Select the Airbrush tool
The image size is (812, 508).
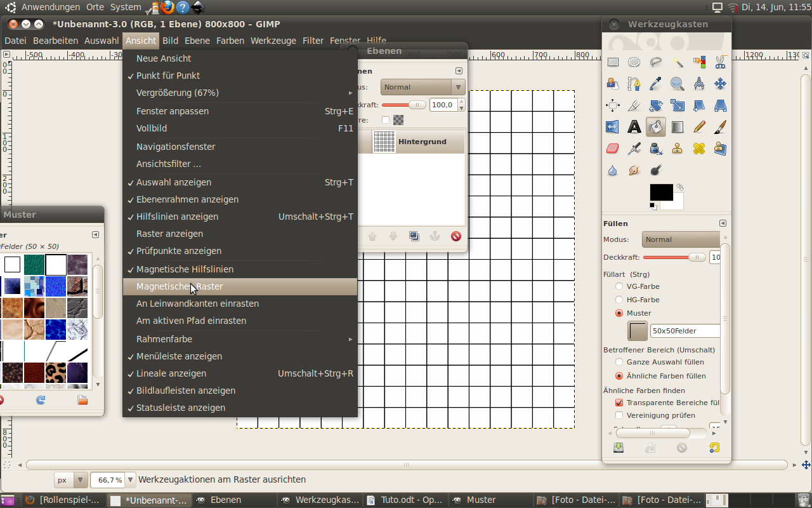[x=634, y=149]
